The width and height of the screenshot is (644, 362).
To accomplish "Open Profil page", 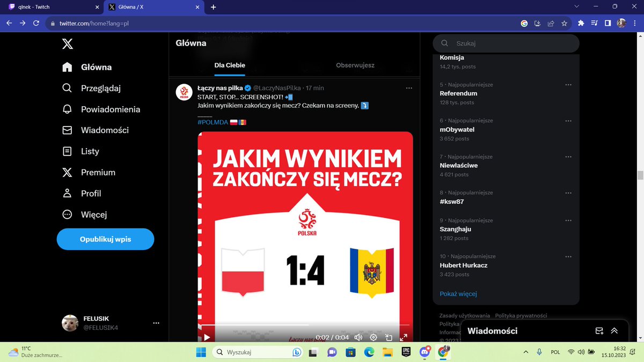I will [x=82, y=193].
